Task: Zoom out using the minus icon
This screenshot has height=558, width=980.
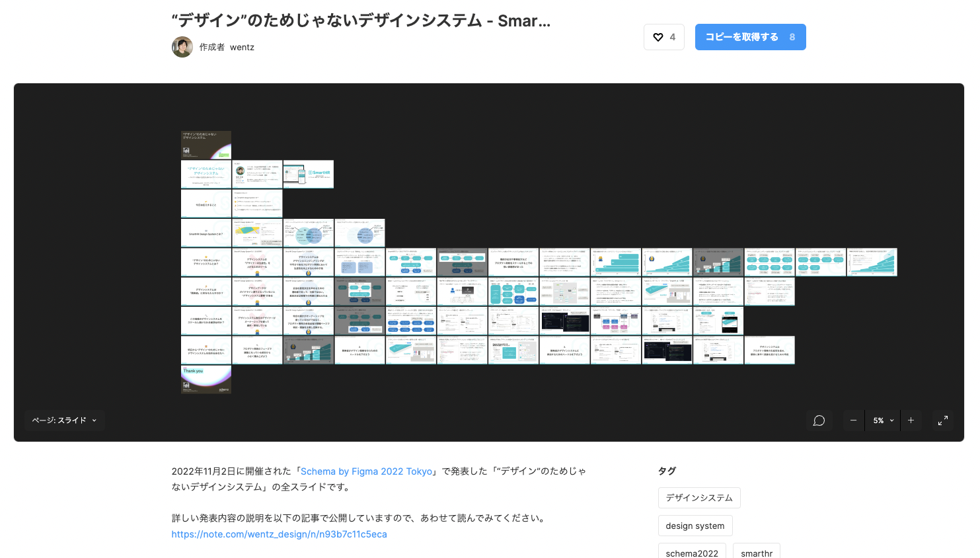Action: coord(853,420)
